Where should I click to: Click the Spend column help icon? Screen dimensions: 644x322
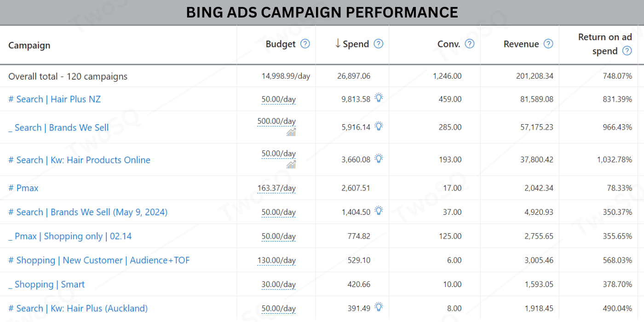378,44
